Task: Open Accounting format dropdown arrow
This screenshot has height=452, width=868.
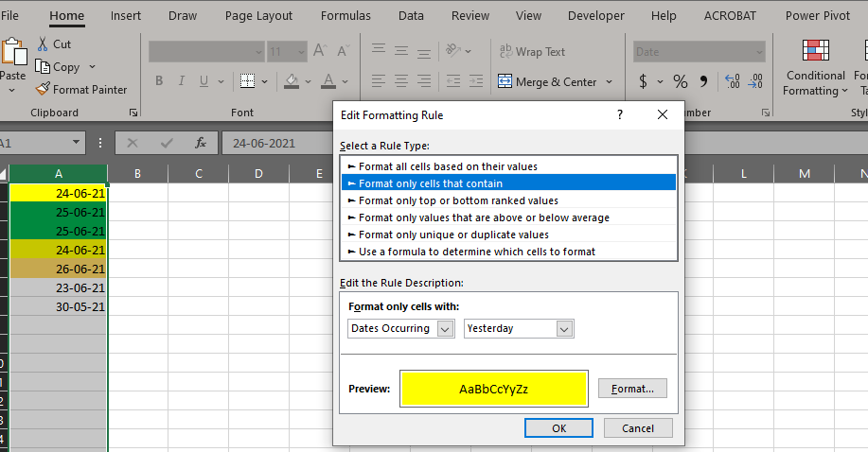Action: [x=660, y=82]
